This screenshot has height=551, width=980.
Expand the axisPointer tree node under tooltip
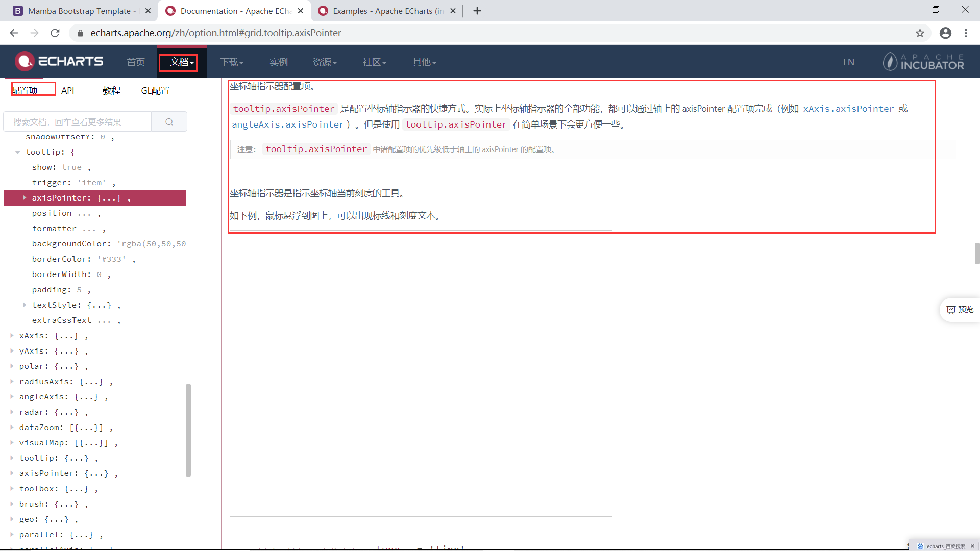24,198
